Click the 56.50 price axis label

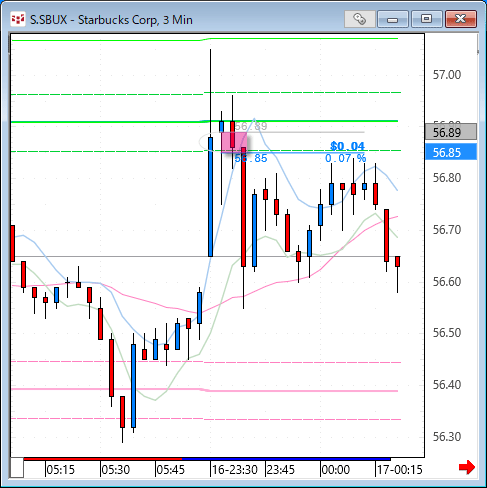click(447, 333)
